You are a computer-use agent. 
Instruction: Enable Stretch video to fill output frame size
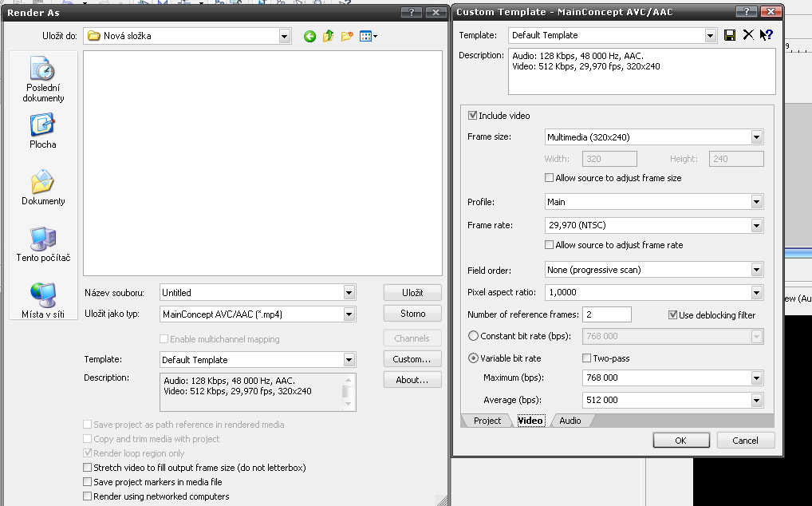pyautogui.click(x=88, y=468)
